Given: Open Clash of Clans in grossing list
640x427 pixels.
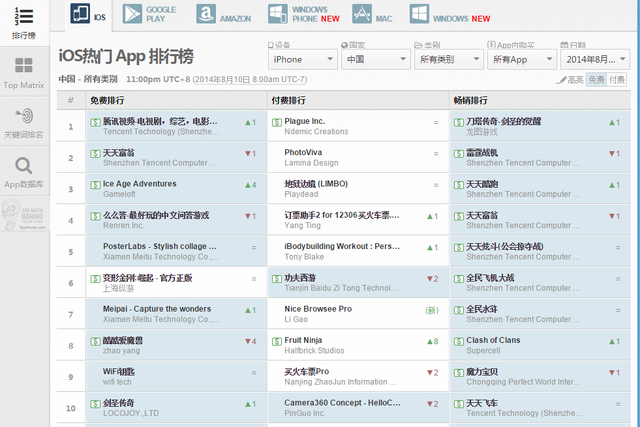Looking at the screenshot, I should (493, 340).
